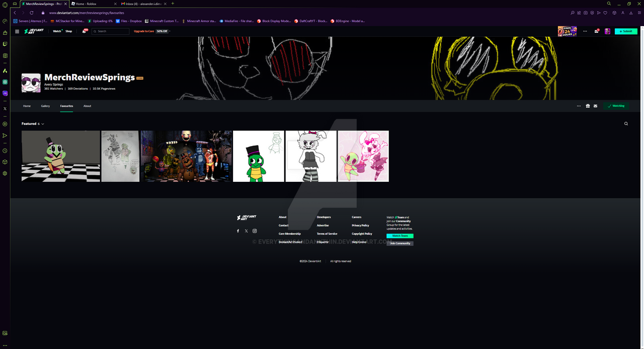This screenshot has width=644, height=349.
Task: Select the Favourites profile tab
Action: point(66,106)
